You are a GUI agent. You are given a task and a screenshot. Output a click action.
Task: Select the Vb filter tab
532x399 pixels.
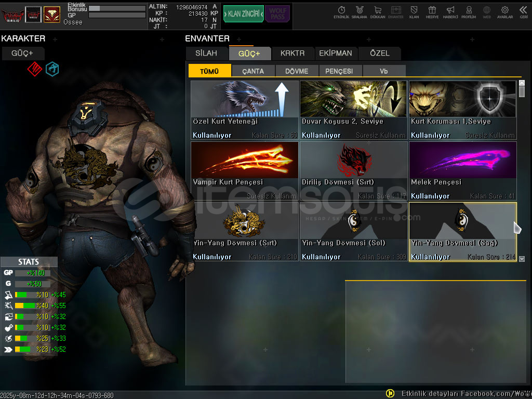tap(384, 71)
